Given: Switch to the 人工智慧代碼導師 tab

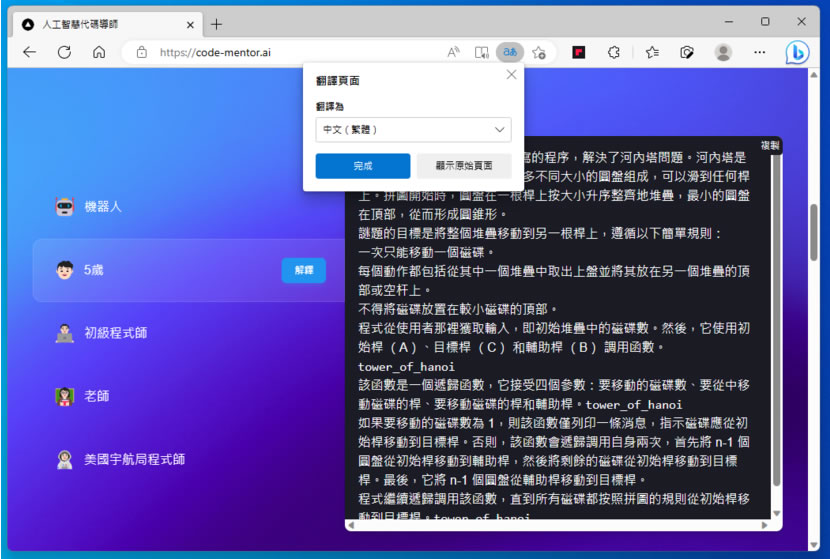Looking at the screenshot, I should 105,24.
